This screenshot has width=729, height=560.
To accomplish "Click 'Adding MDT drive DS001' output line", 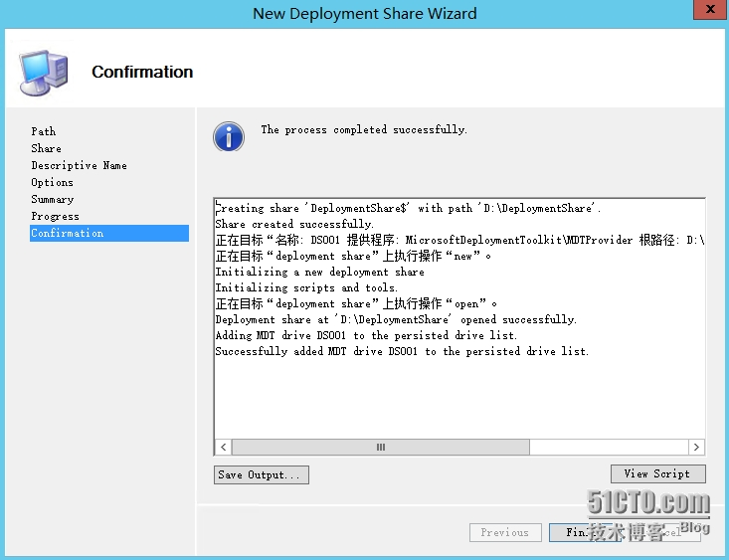I will 366,335.
